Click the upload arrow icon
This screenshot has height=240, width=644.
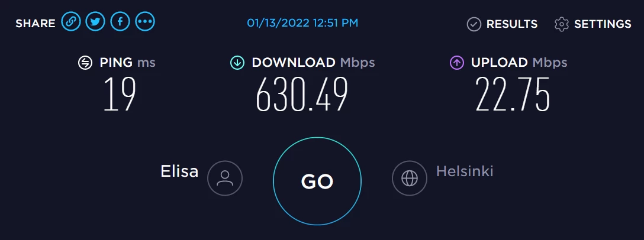pos(457,63)
